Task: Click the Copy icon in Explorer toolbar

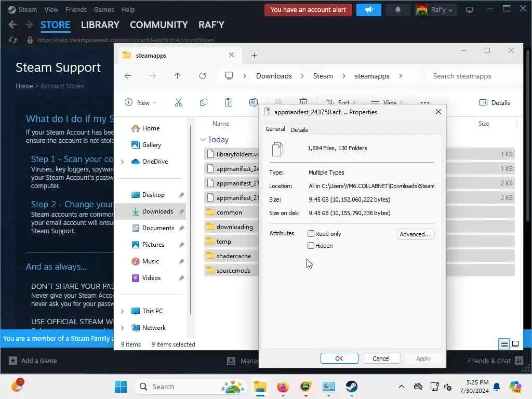Action: [204, 102]
